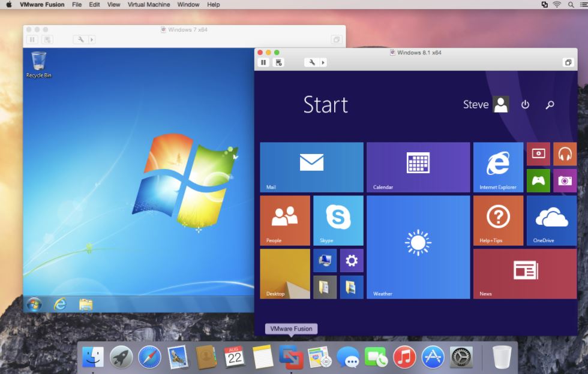This screenshot has width=588, height=374.
Task: Click the Windows 8.1 power button
Action: coord(525,104)
